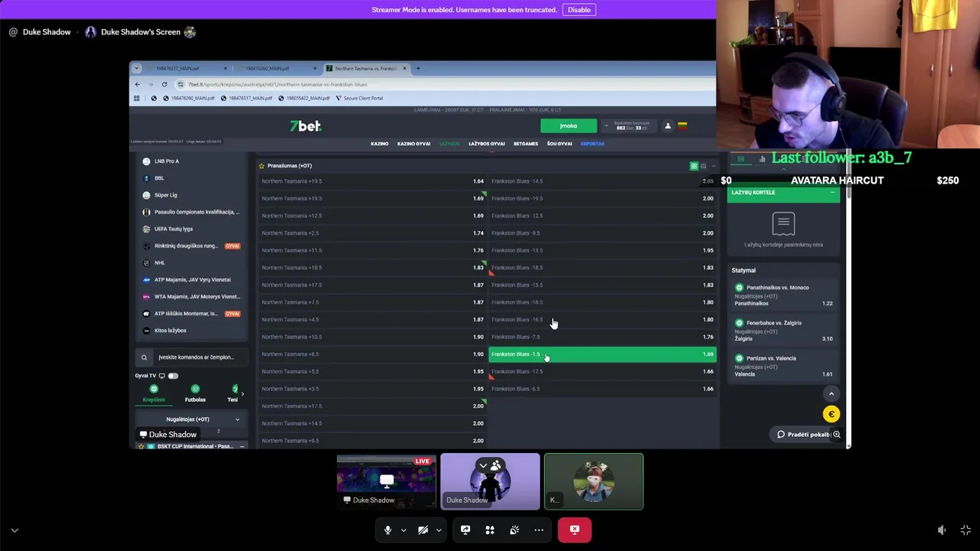Switch to grid layout in market header

point(694,166)
